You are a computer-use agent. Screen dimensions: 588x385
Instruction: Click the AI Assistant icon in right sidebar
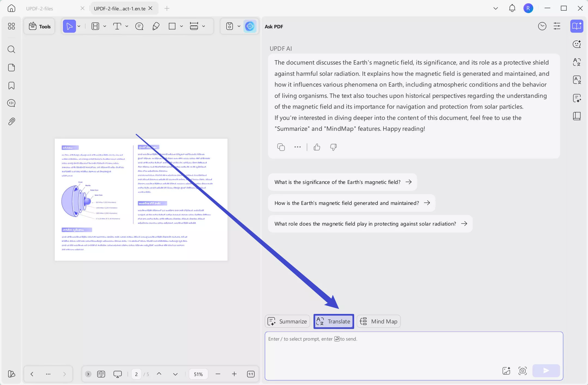577,26
